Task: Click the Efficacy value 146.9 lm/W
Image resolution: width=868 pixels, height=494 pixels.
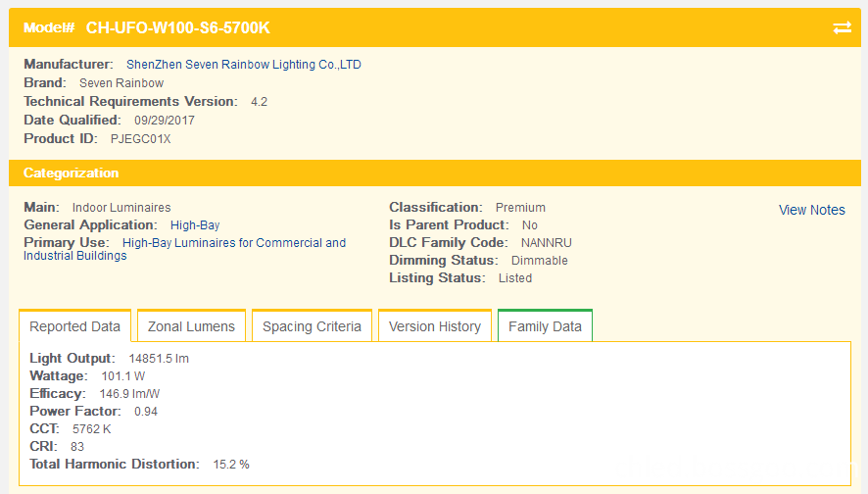Action: tap(129, 394)
